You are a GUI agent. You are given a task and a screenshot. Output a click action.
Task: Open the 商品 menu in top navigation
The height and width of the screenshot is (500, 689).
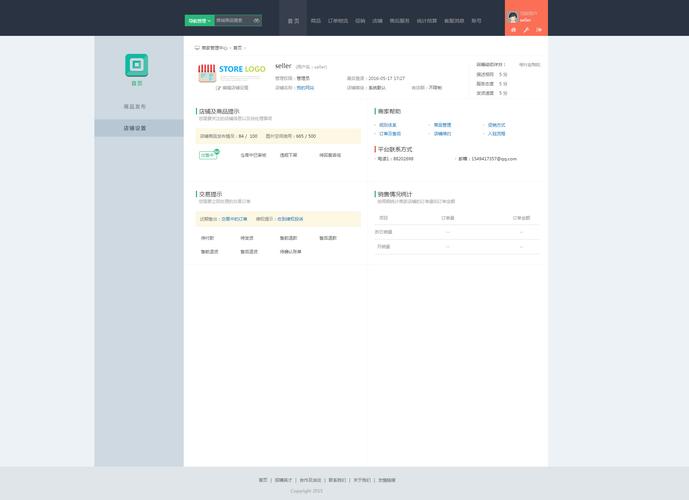316,20
